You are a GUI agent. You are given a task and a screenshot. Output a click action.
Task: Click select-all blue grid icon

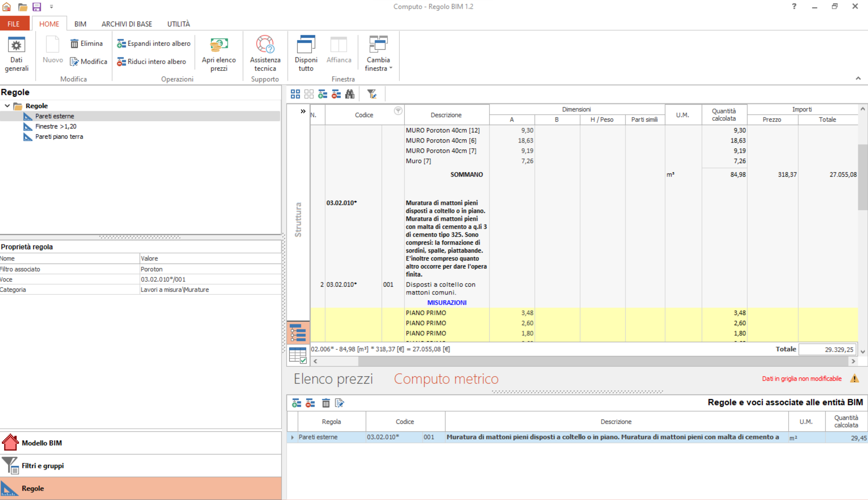[295, 94]
